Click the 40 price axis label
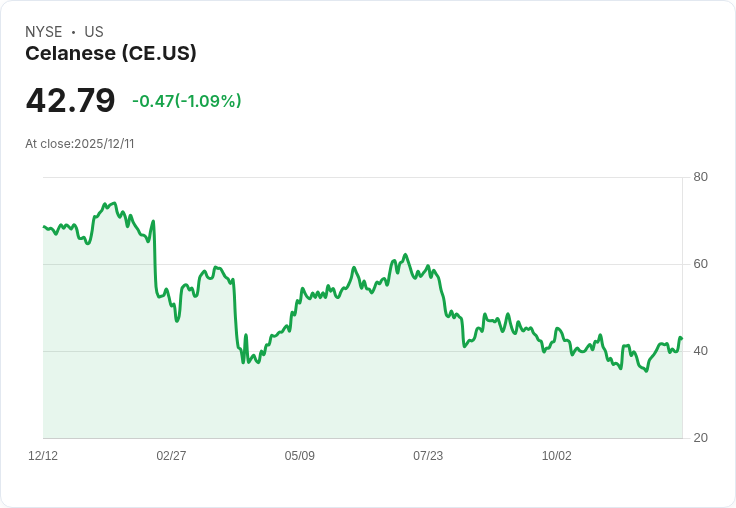736x508 pixels. [701, 351]
